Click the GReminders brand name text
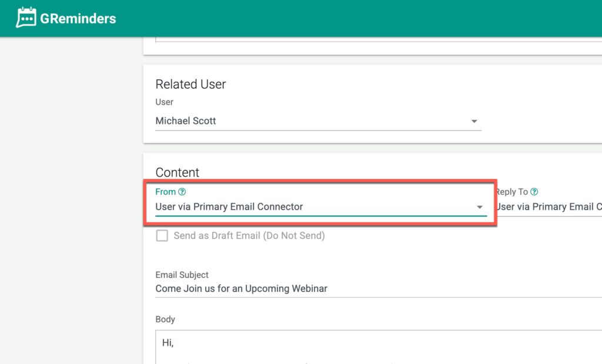 click(78, 19)
